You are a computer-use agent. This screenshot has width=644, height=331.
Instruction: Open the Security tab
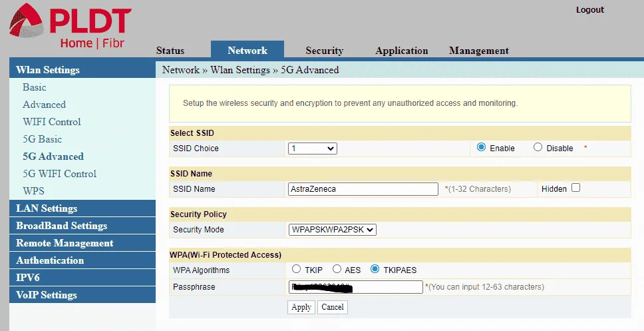[324, 51]
